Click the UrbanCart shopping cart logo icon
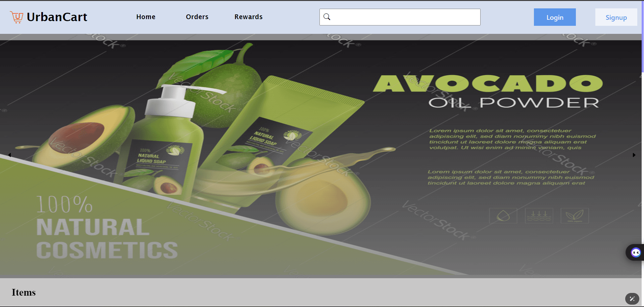Viewport: 644px width, 307px height. point(16,17)
